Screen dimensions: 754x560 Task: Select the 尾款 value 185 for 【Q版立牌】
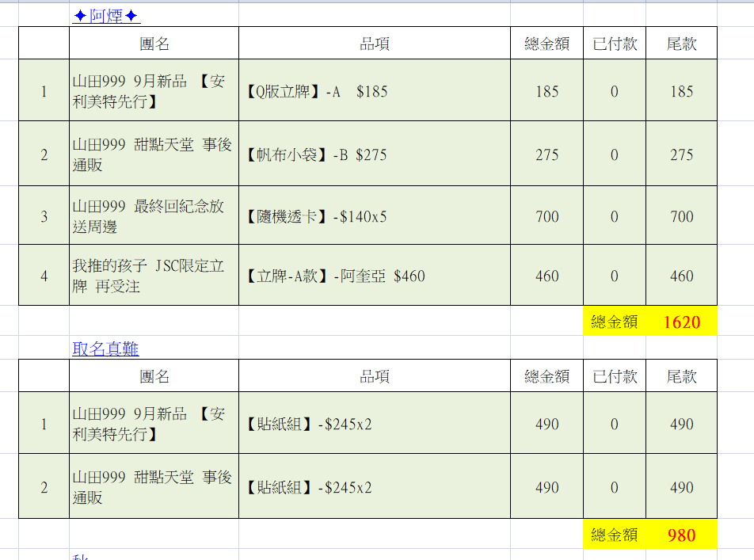click(681, 90)
